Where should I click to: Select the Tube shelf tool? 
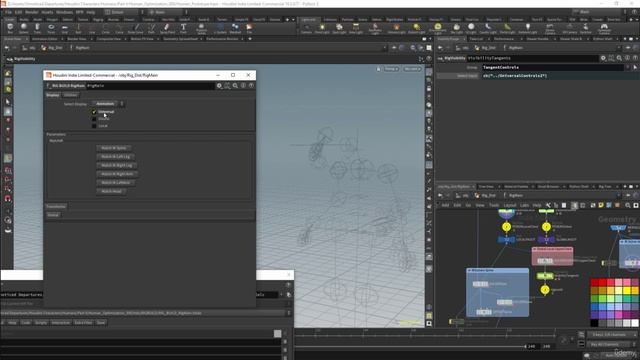(x=37, y=28)
